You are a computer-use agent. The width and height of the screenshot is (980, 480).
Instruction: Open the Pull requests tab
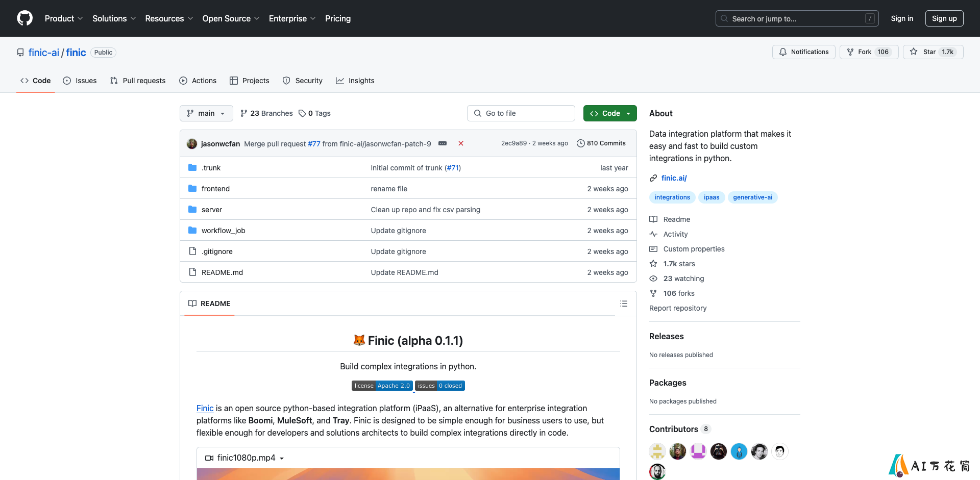point(138,81)
